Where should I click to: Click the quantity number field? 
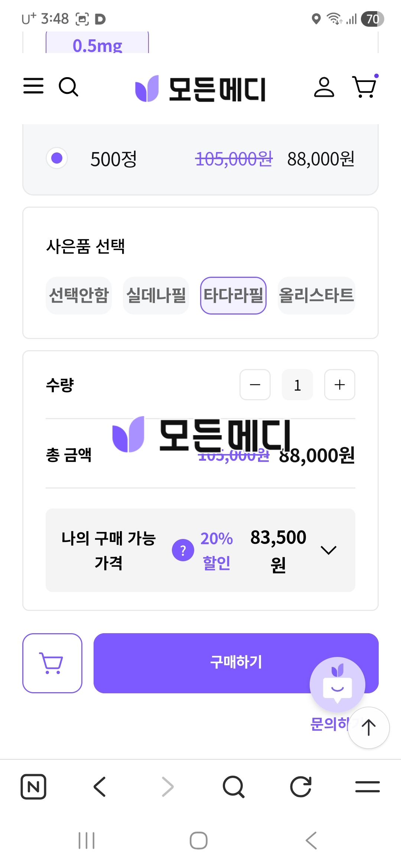pyautogui.click(x=297, y=385)
